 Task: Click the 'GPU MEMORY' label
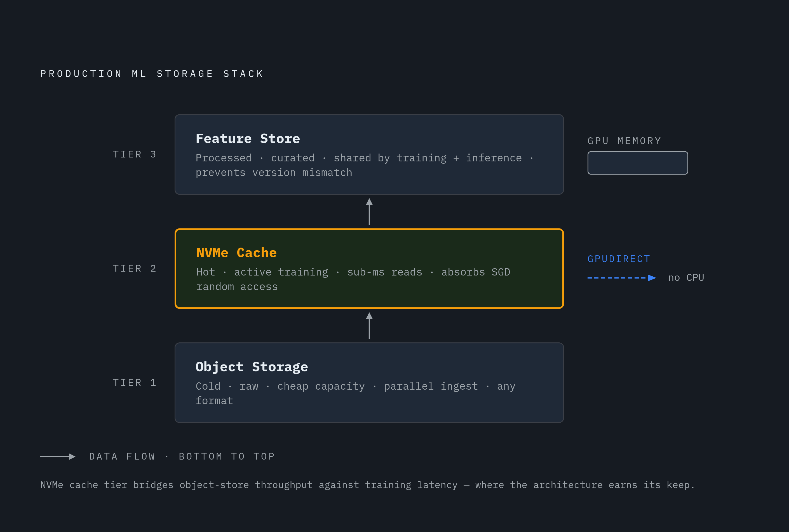coord(624,141)
